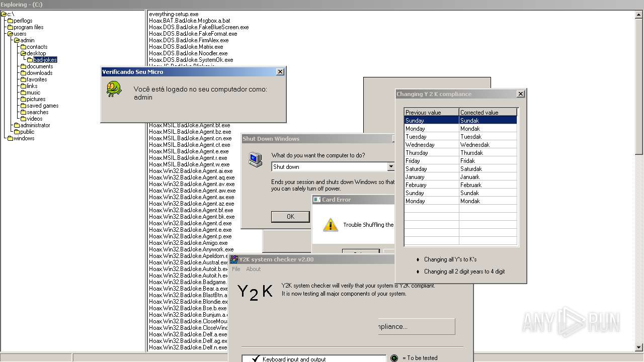
Task: Select Hoax.DOS.BadJoke.FakeBlueScreen.exe file
Action: (199, 27)
